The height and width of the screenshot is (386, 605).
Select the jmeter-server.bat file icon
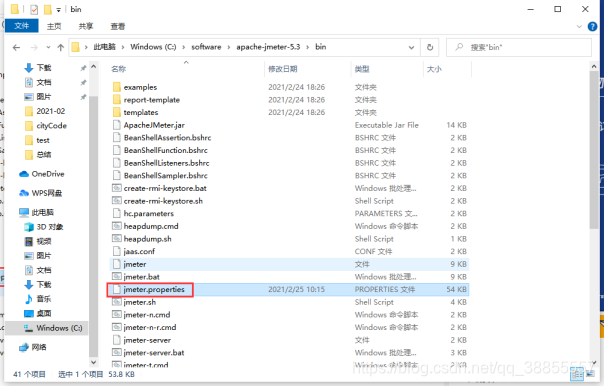[x=117, y=353]
